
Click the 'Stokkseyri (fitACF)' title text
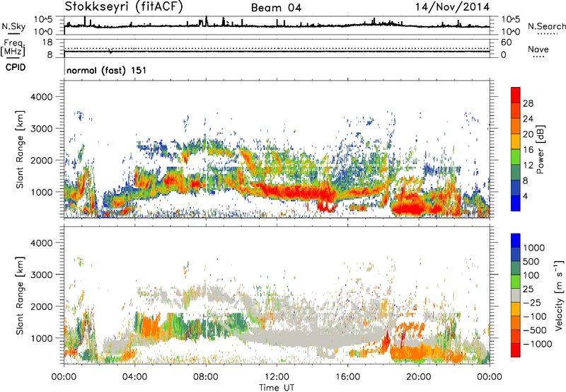pos(125,6)
